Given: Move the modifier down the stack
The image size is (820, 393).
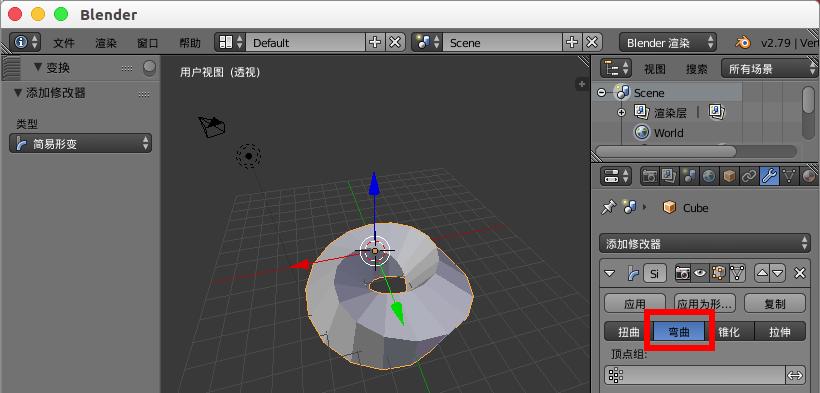Looking at the screenshot, I should [778, 273].
